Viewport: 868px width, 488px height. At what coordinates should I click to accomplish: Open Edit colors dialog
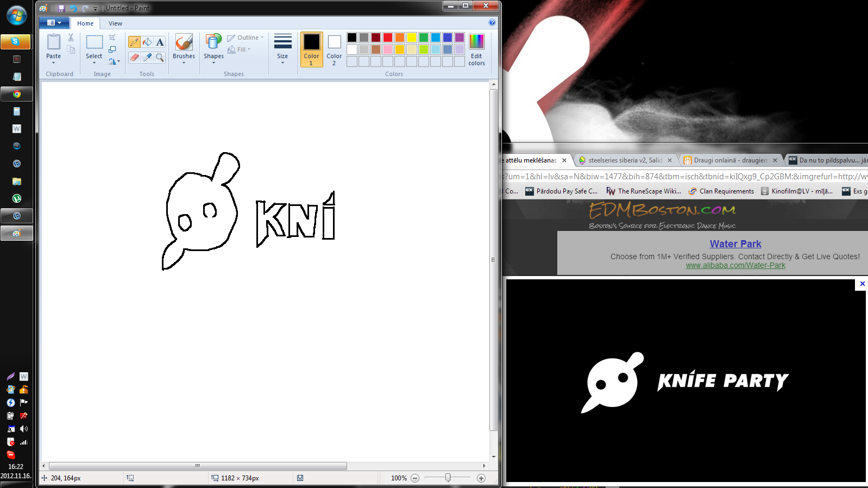[476, 49]
